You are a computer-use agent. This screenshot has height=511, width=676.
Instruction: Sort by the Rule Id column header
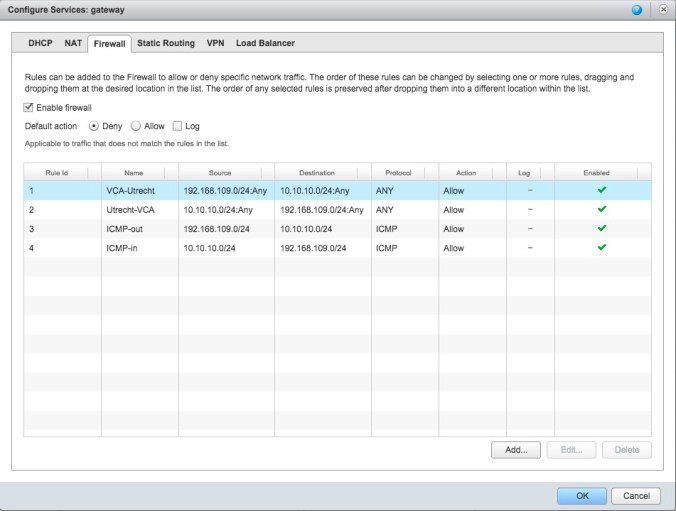pos(61,173)
